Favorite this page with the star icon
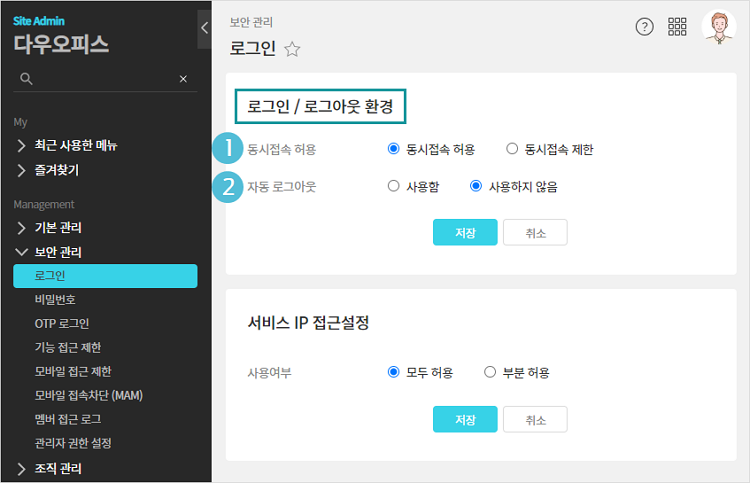This screenshot has width=750, height=483. click(292, 49)
